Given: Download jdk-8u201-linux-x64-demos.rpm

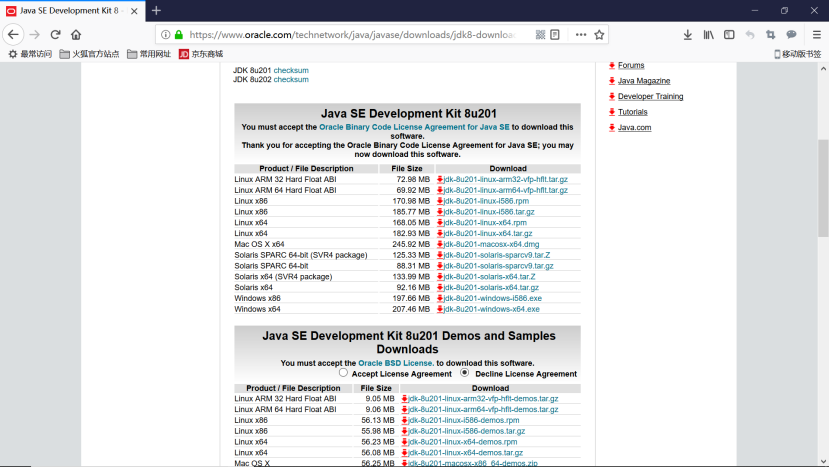Looking at the screenshot, I should [x=462, y=442].
